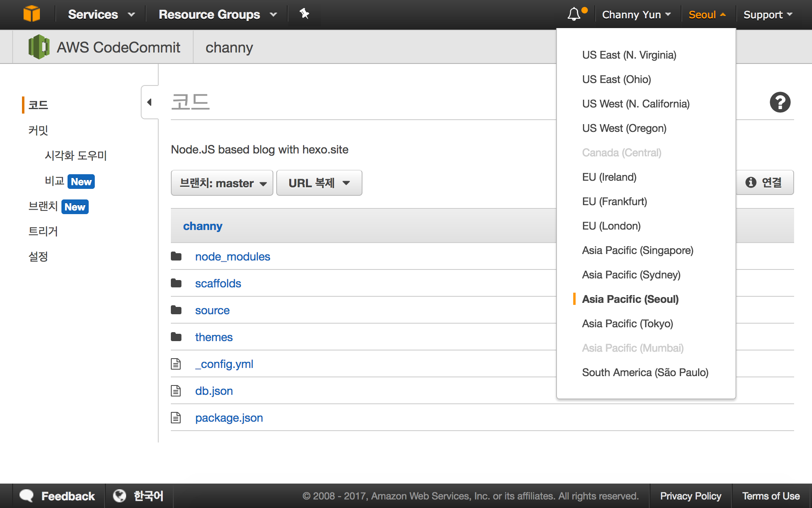Choose EU (Frankfurt) from region list

(614, 201)
